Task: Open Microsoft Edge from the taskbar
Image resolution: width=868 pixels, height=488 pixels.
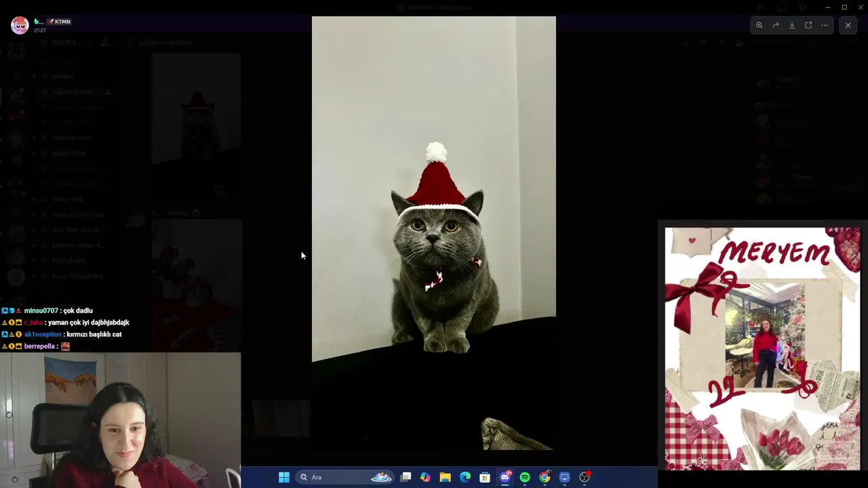Action: 465,477
